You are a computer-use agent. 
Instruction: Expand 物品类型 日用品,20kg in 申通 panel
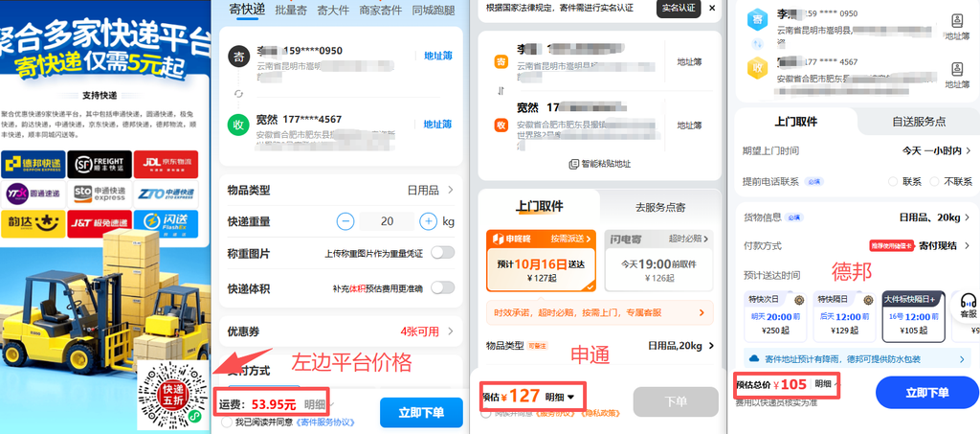(x=599, y=345)
